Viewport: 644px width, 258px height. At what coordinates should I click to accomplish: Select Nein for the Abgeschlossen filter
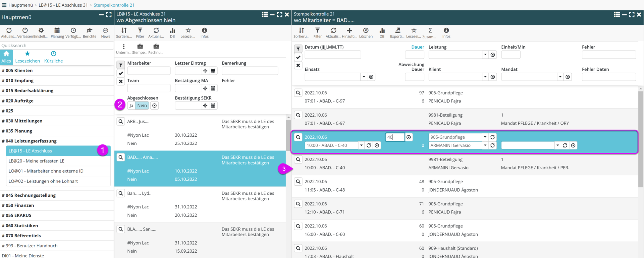point(142,106)
